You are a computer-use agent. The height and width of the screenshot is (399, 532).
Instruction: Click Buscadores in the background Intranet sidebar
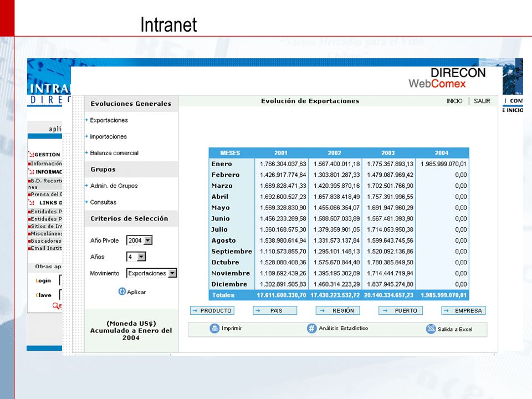click(x=46, y=241)
